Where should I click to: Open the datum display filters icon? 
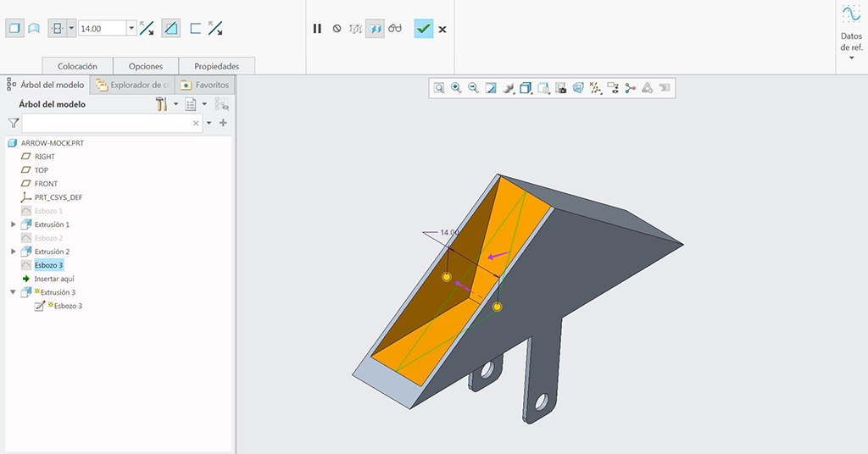[x=596, y=88]
